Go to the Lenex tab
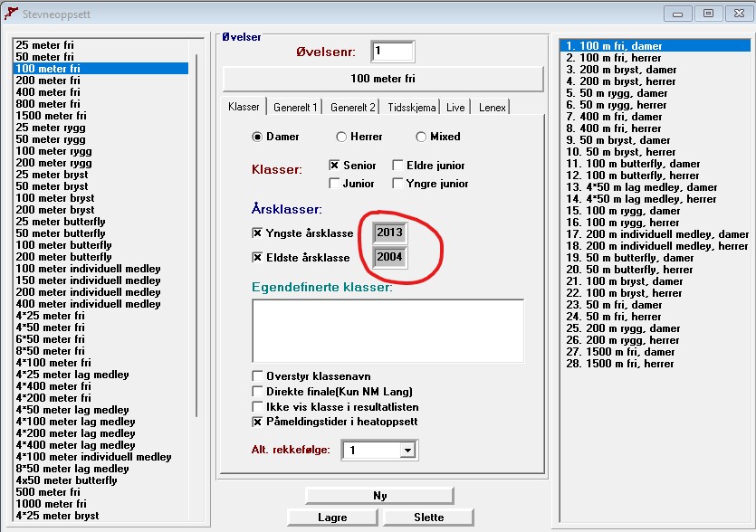The image size is (756, 532). click(493, 107)
